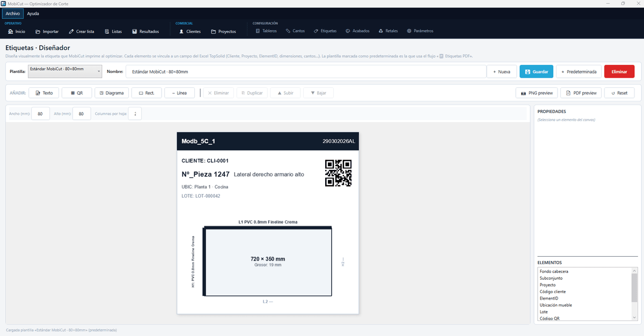644x336 pixels.
Task: Delete the template with the red Eliminar button
Action: pyautogui.click(x=619, y=71)
